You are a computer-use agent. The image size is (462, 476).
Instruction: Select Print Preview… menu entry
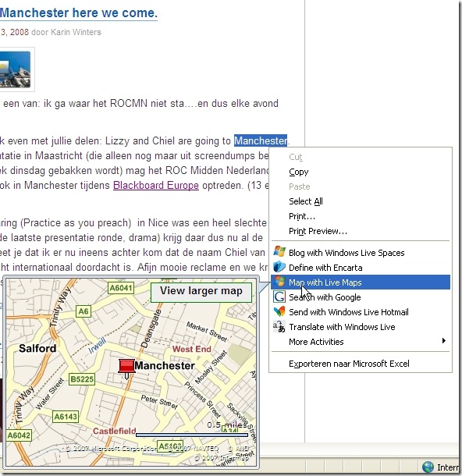pos(318,231)
